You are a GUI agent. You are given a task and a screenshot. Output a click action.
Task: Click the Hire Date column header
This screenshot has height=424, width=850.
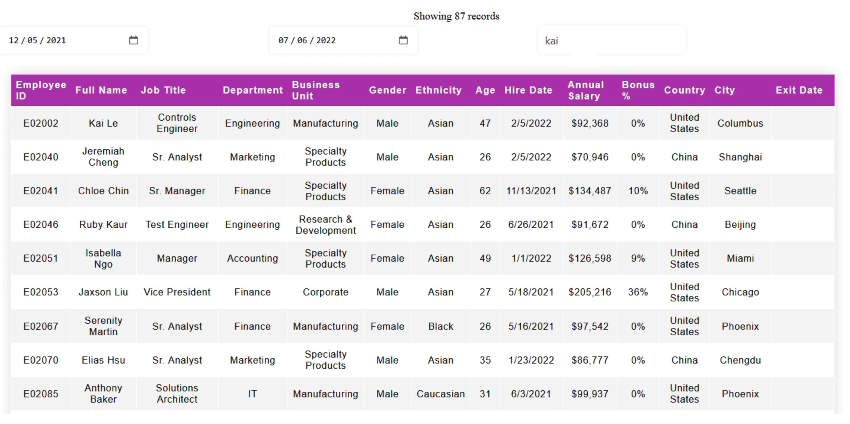(x=529, y=90)
